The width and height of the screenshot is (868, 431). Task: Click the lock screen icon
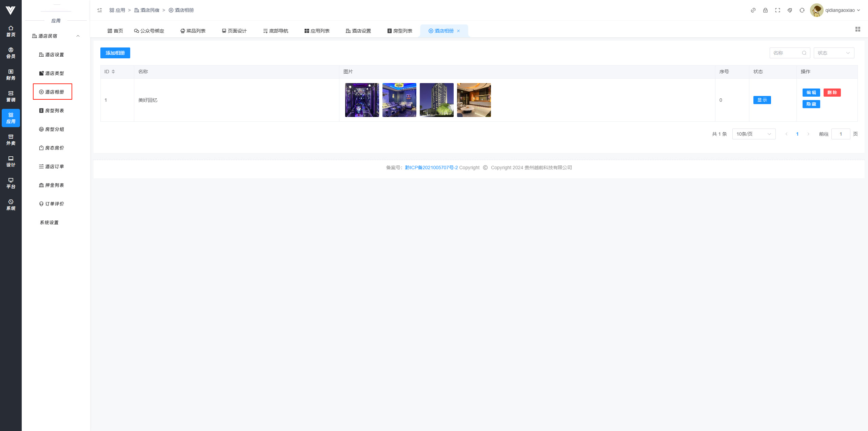pos(765,10)
